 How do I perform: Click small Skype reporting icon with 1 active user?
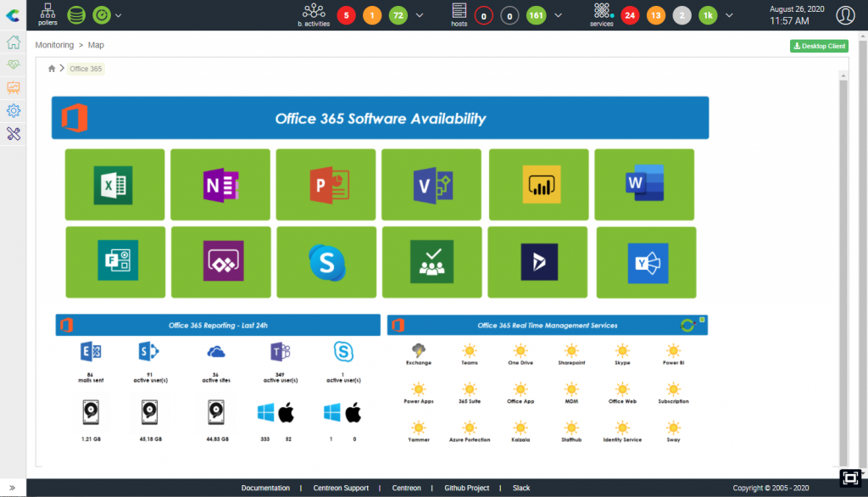[x=343, y=352]
